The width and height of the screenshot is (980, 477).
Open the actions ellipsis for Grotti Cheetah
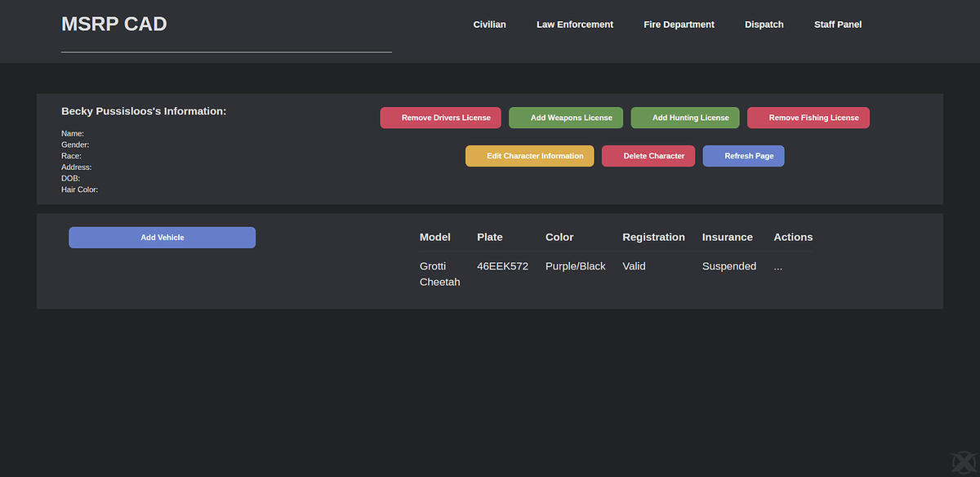[778, 266]
